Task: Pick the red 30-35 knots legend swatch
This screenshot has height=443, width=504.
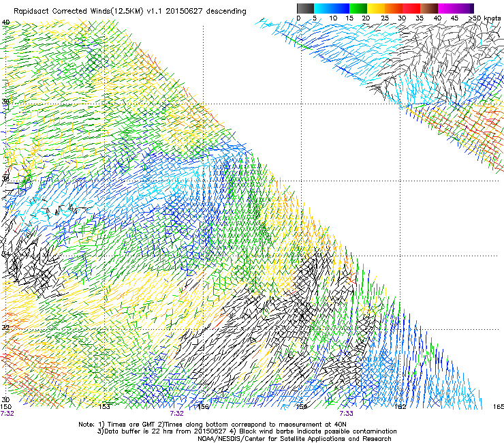Action: (x=411, y=8)
